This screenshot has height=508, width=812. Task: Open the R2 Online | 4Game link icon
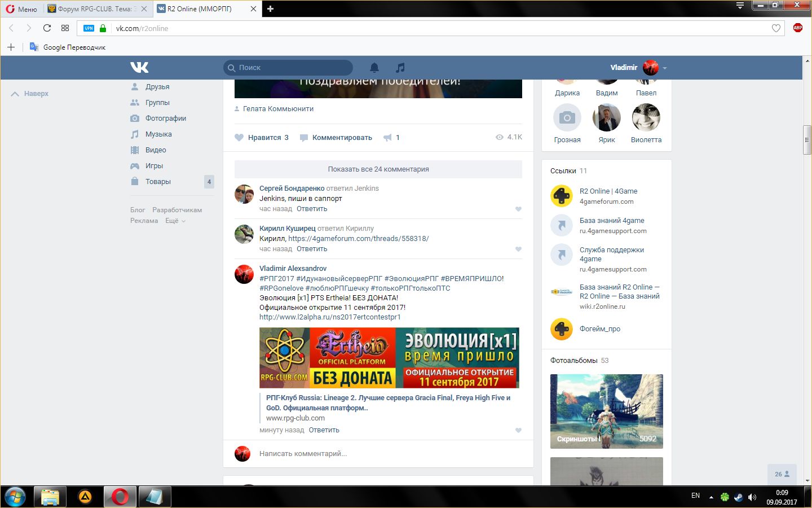(x=562, y=196)
